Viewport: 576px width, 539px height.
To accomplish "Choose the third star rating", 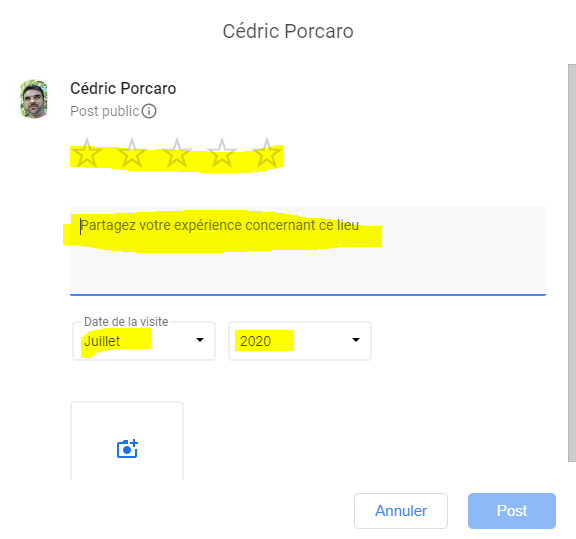I will (x=177, y=153).
